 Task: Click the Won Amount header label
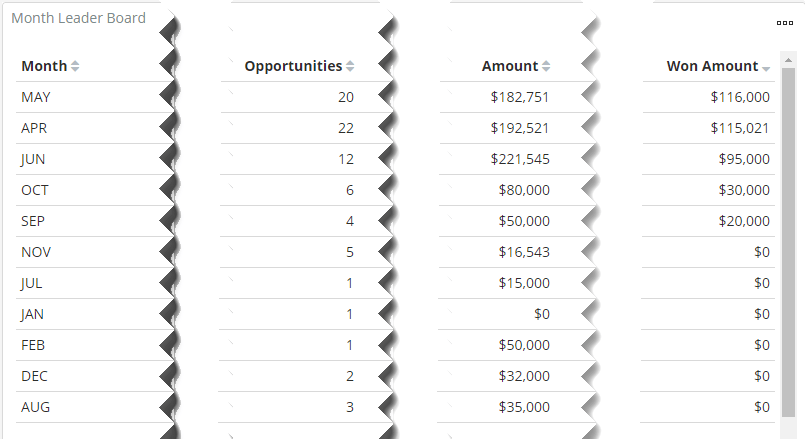(x=712, y=66)
